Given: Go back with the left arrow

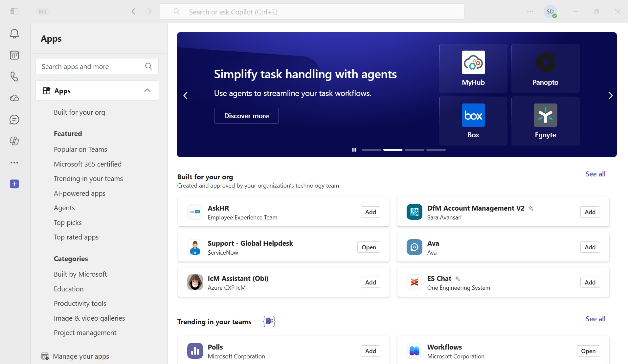Looking at the screenshot, I should [x=133, y=11].
